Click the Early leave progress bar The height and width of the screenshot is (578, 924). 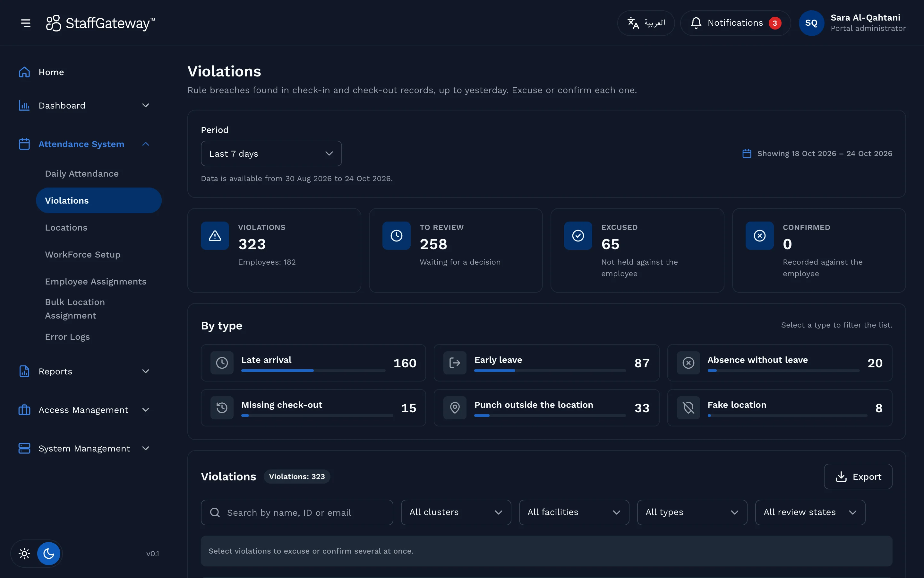550,371
